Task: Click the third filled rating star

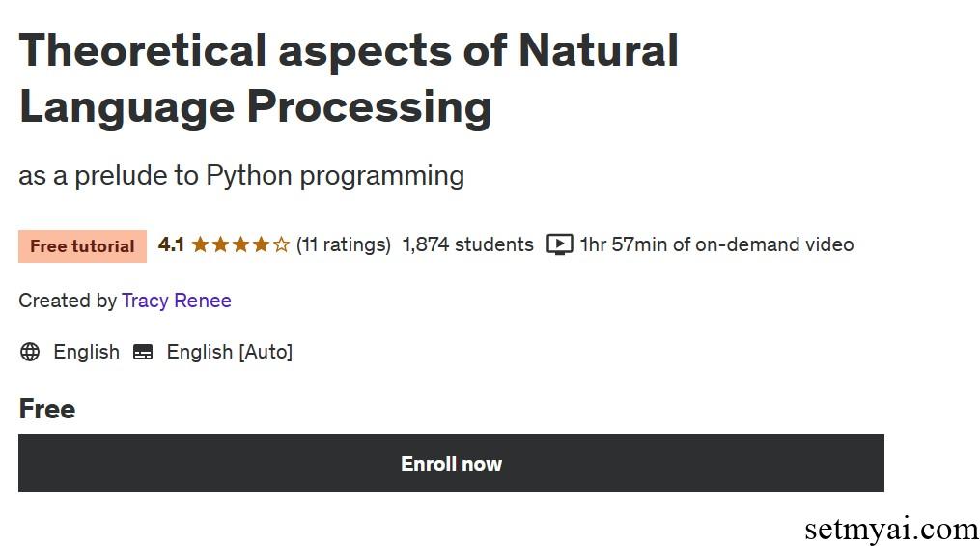Action: pyautogui.click(x=241, y=244)
